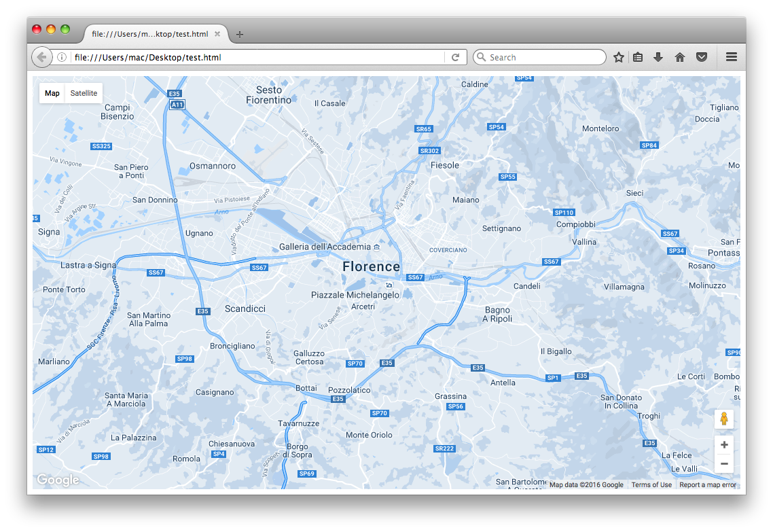Switch to Satellite view

[84, 93]
